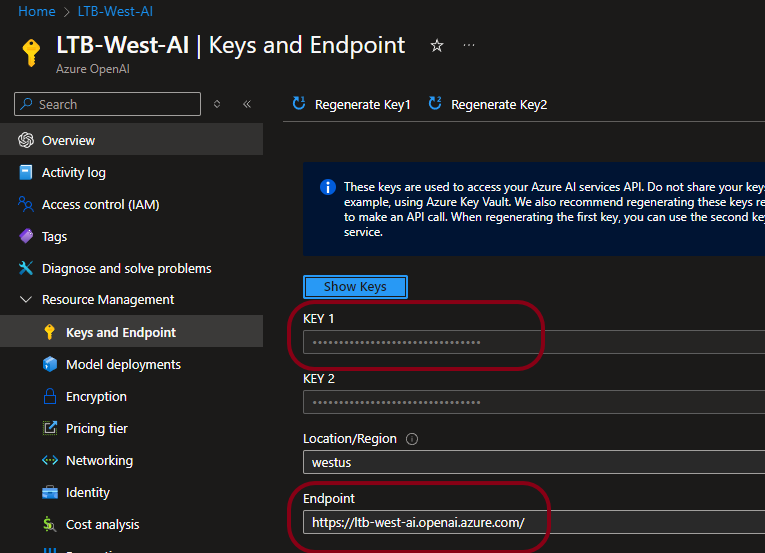The image size is (765, 553).
Task: Click the Diagnose wrench icon
Action: (x=26, y=268)
